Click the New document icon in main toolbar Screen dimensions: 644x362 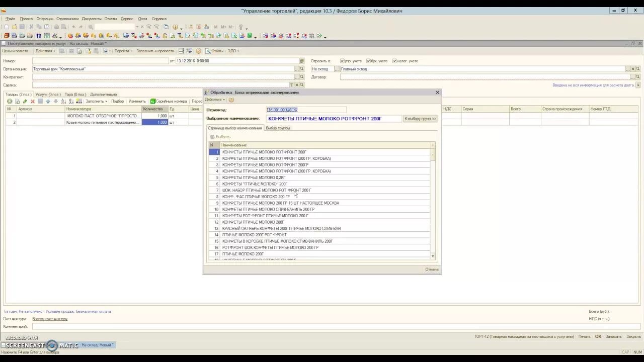[x=7, y=27]
